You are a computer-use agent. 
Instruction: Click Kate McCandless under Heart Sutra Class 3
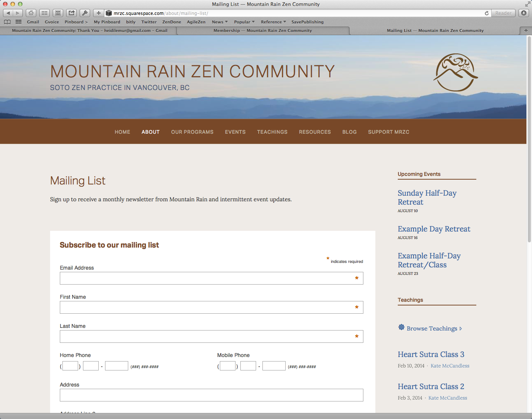tap(450, 366)
